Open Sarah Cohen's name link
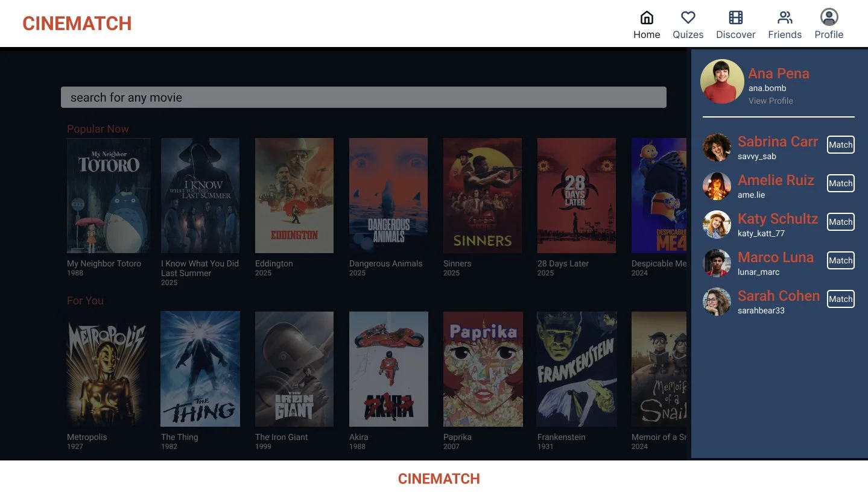The image size is (868, 496). point(779,296)
